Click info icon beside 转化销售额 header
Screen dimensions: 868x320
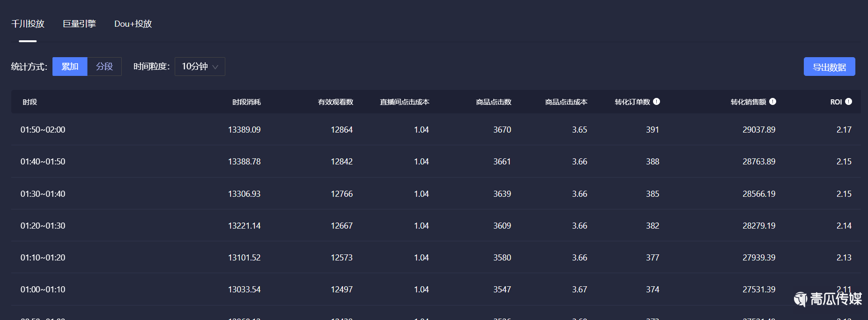(x=772, y=102)
